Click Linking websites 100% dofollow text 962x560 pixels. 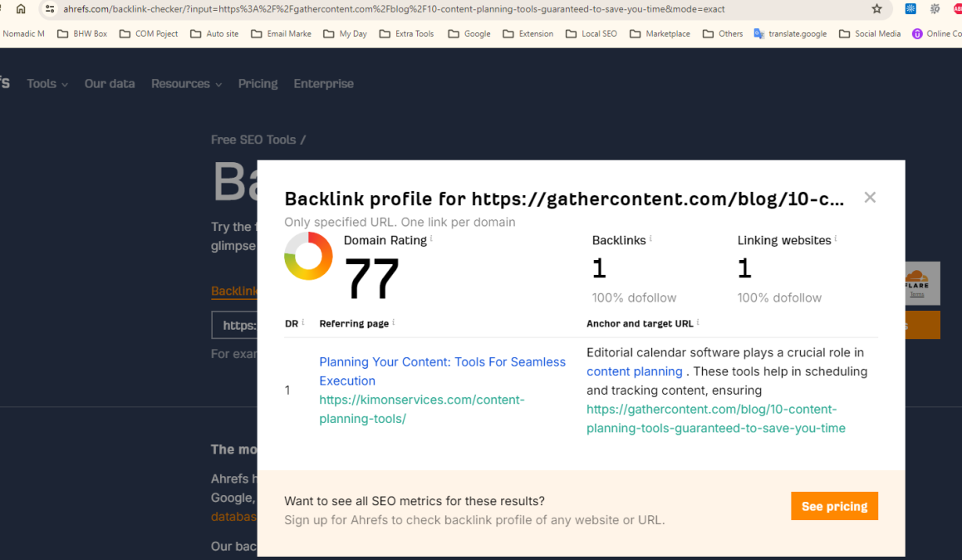click(x=779, y=297)
